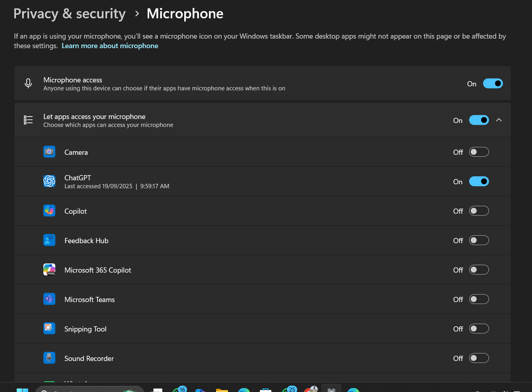Enable Snipping Tool microphone toggle
The image size is (532, 392).
tap(479, 329)
